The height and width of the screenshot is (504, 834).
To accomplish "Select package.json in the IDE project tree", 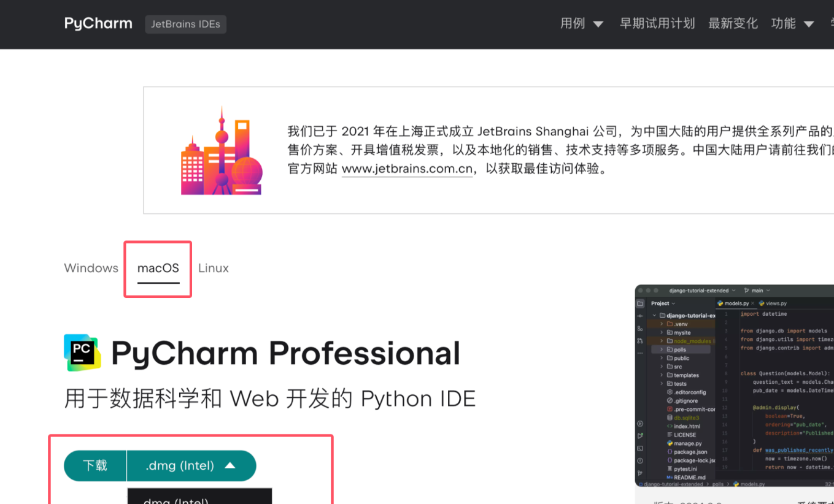I will 687,452.
